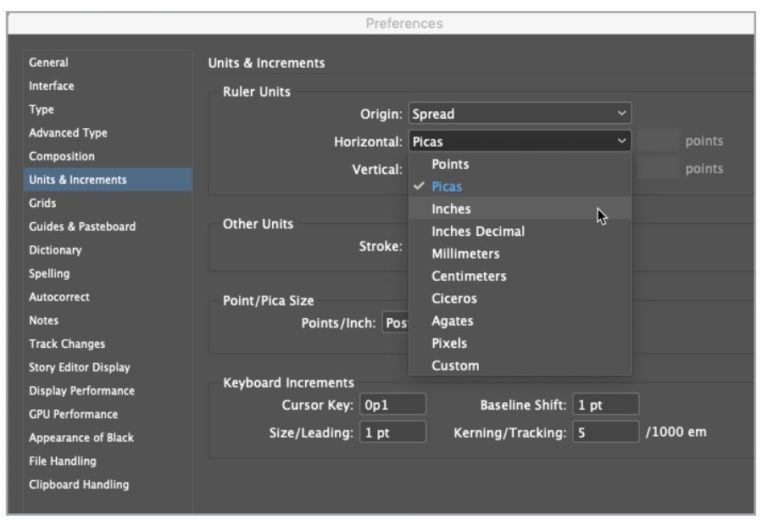Image resolution: width=768 pixels, height=531 pixels.
Task: Open Guides & Pasteboard settings
Action: pyautogui.click(x=82, y=227)
